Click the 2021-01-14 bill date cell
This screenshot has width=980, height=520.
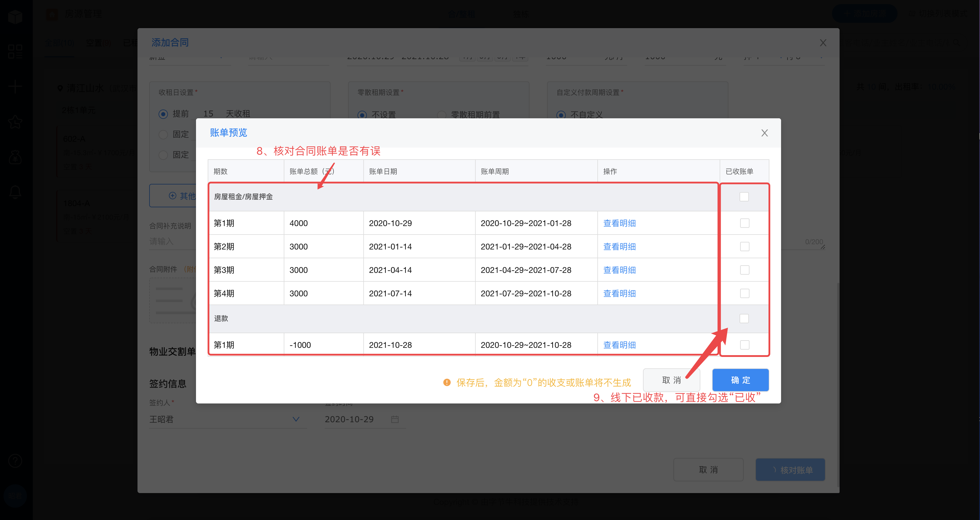pos(419,247)
